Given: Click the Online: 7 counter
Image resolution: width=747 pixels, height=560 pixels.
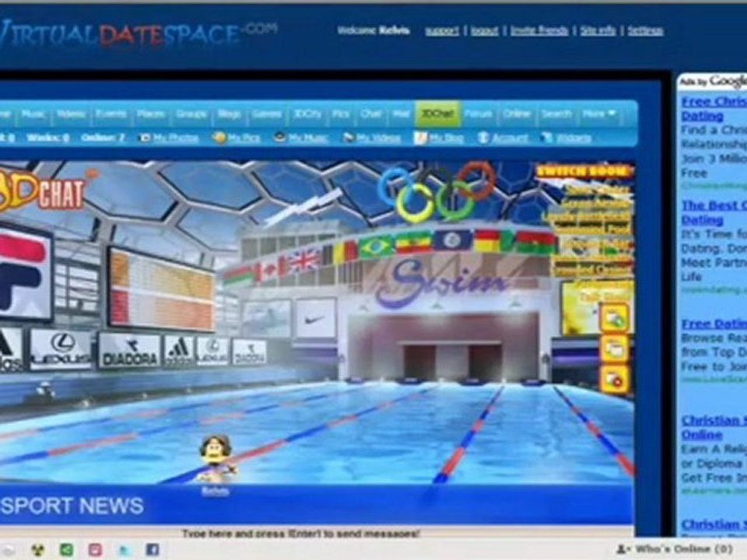Looking at the screenshot, I should pos(103,138).
